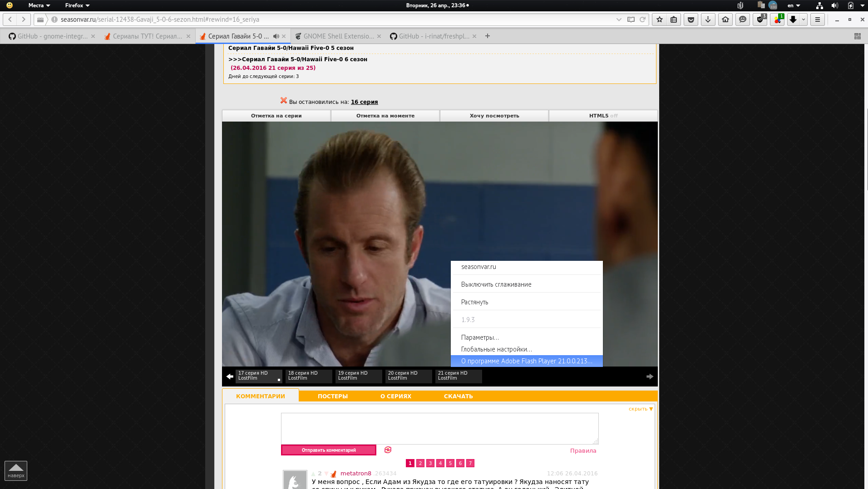Open the Firefox downloads panel
868x489 pixels.
pyautogui.click(x=708, y=20)
